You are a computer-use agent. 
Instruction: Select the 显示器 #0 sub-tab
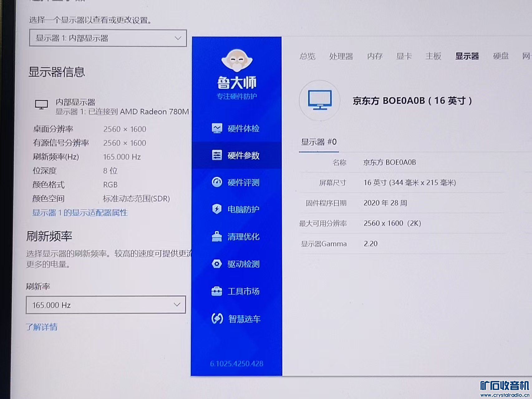318,142
